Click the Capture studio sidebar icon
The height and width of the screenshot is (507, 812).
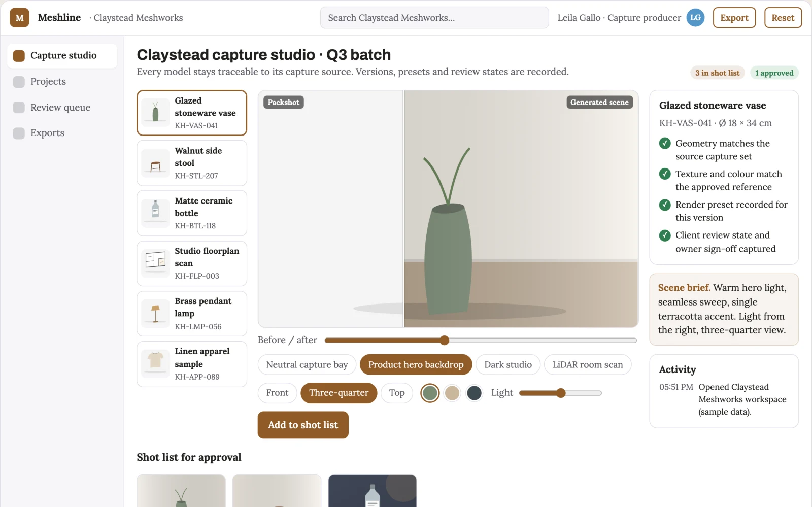tap(19, 56)
